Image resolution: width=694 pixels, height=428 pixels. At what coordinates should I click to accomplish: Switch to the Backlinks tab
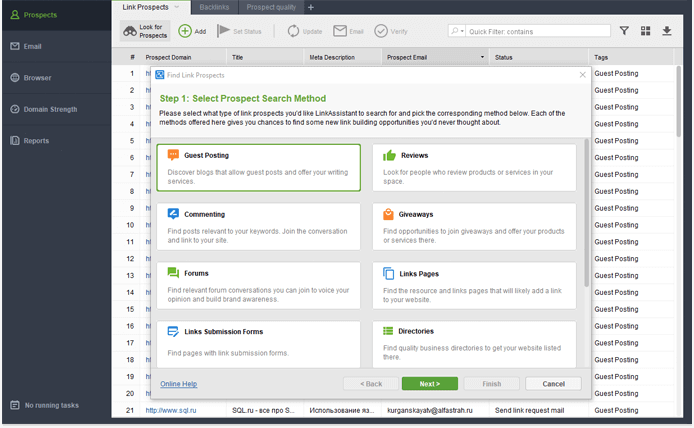(214, 7)
